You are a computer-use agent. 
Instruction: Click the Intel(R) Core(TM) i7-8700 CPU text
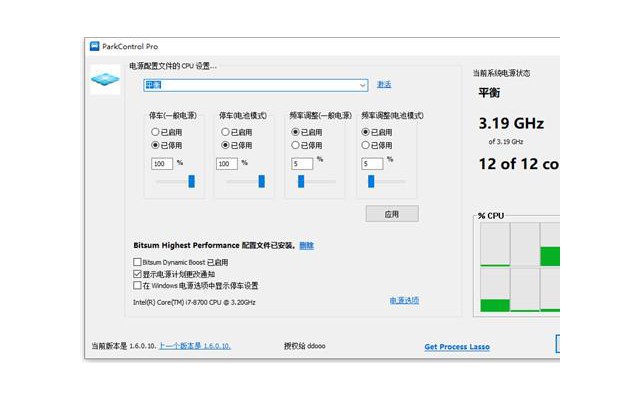coord(194,302)
